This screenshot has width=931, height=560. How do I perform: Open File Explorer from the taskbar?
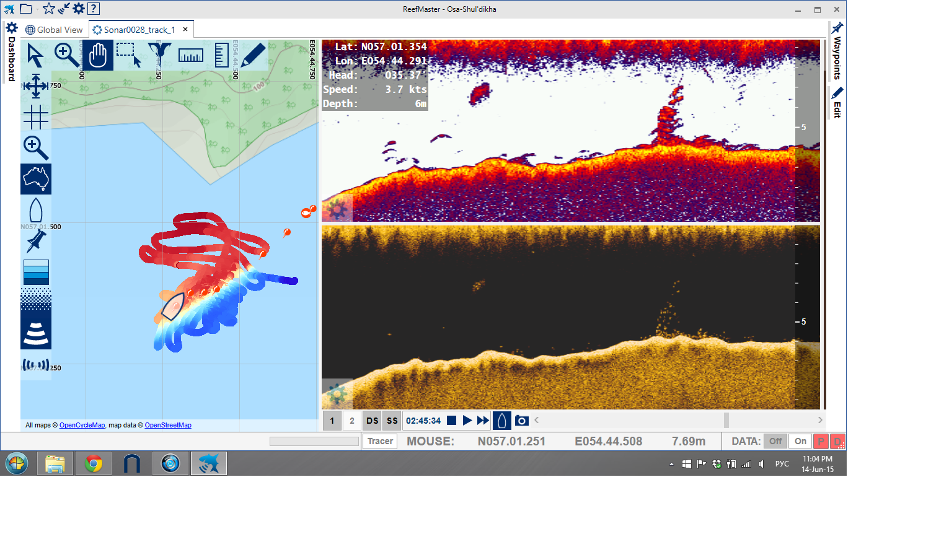pos(55,463)
